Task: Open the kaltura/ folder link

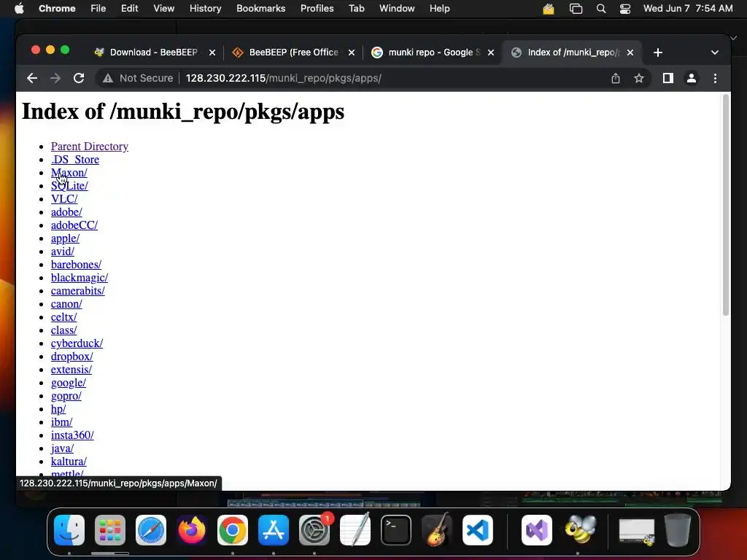Action: click(x=69, y=461)
